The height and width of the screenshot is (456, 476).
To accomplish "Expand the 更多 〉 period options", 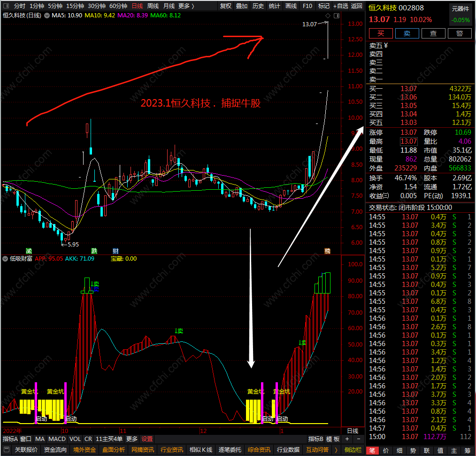I will 186,6.
